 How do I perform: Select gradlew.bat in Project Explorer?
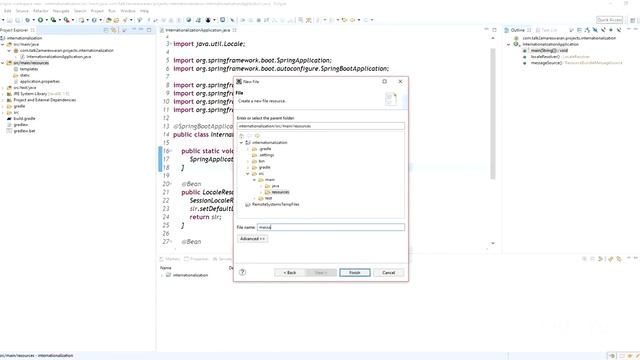pos(24,131)
